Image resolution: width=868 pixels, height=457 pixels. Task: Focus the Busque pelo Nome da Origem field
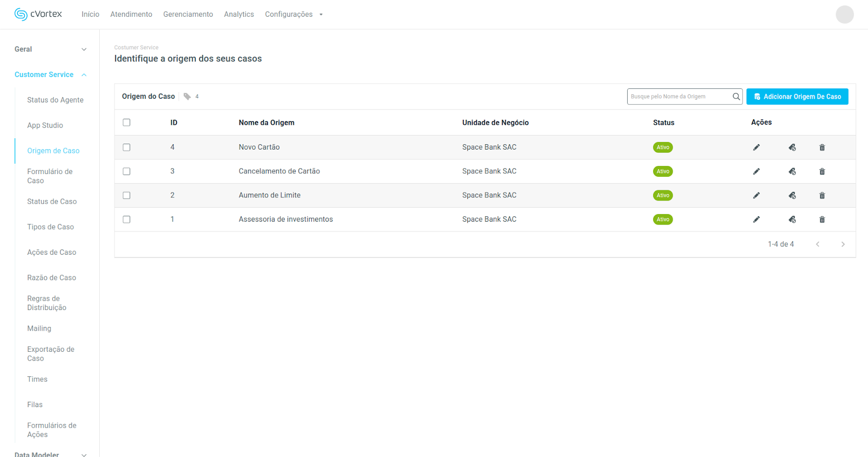pos(679,96)
